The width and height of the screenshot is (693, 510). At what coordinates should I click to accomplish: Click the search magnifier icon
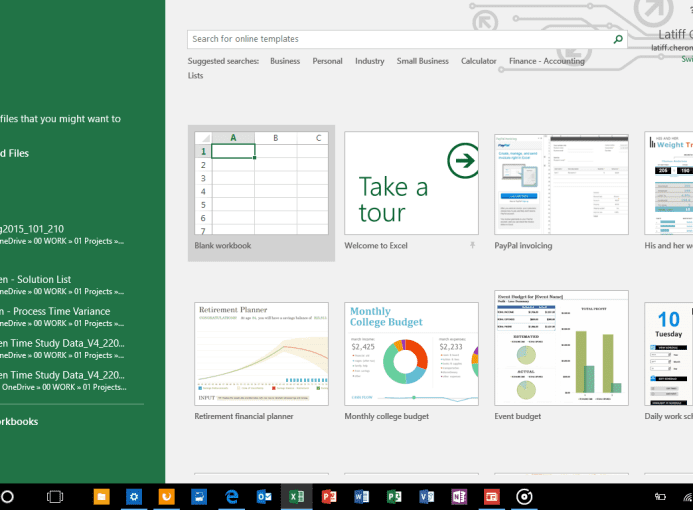click(618, 39)
